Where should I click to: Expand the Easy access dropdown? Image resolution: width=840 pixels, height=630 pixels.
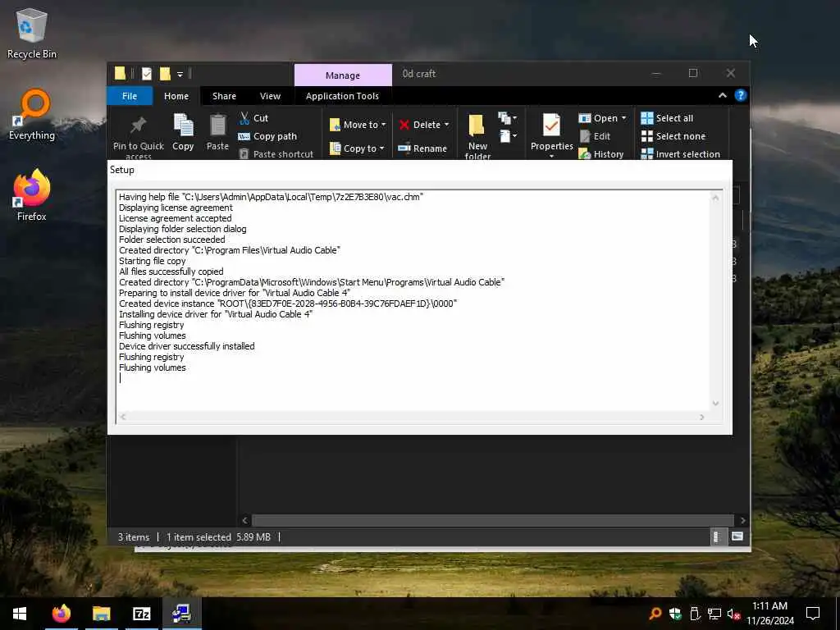(507, 136)
